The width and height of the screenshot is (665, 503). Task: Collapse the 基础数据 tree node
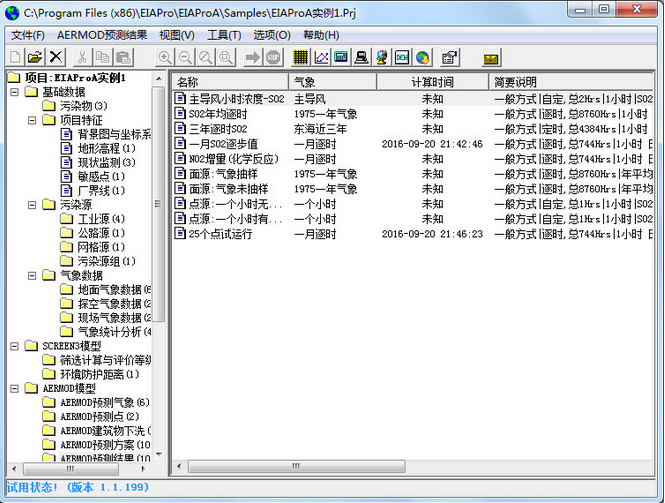(x=14, y=92)
